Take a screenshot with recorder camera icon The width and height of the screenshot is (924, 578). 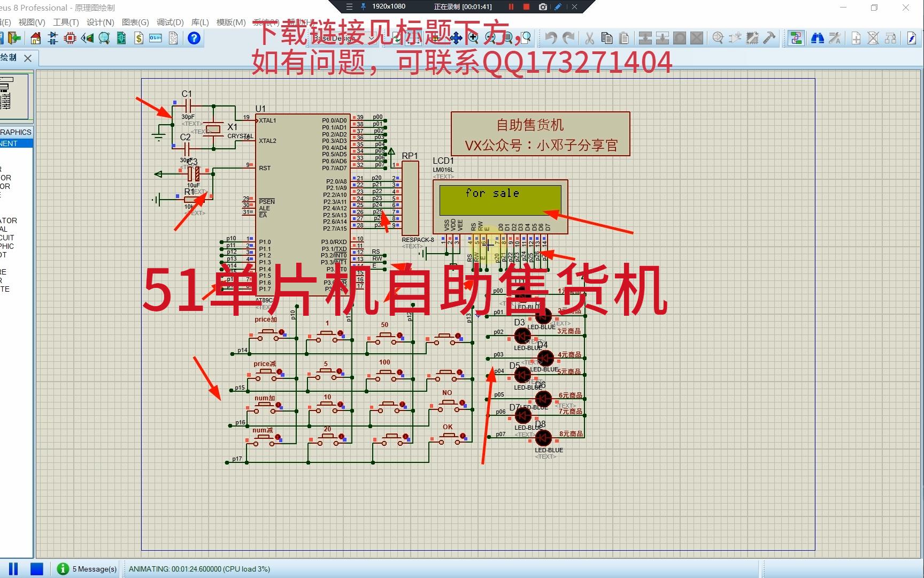click(543, 7)
